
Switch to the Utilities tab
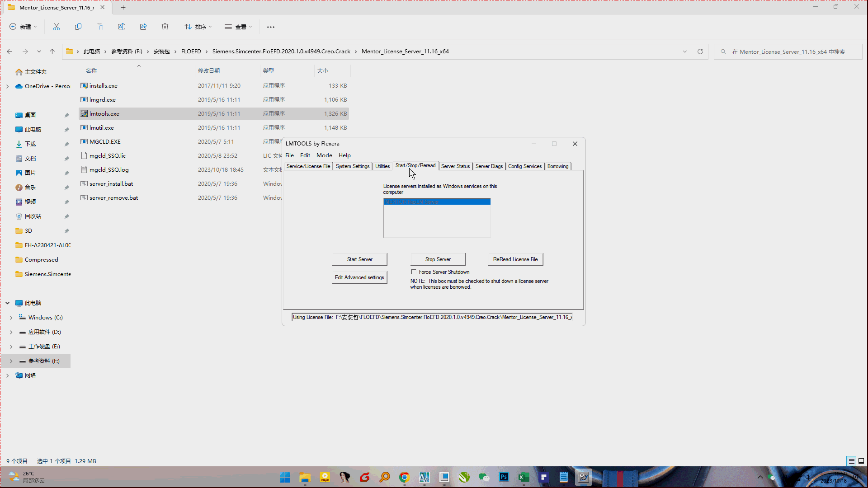coord(382,166)
